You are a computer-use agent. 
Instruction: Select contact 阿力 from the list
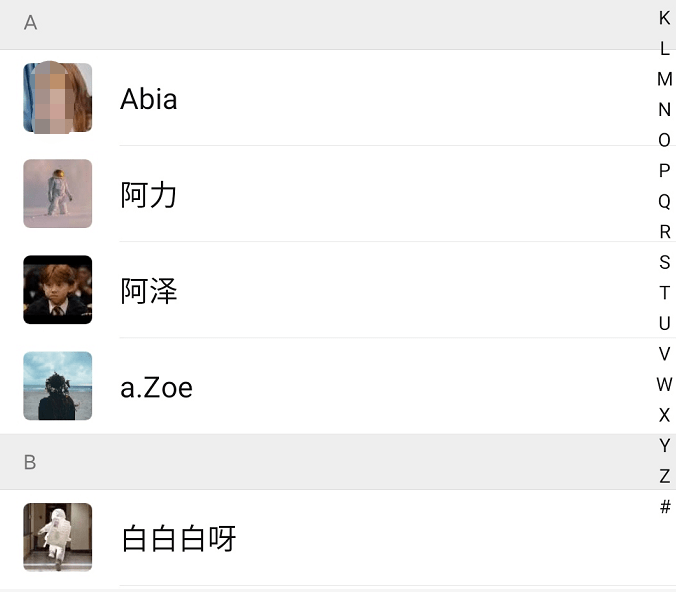click(x=149, y=195)
